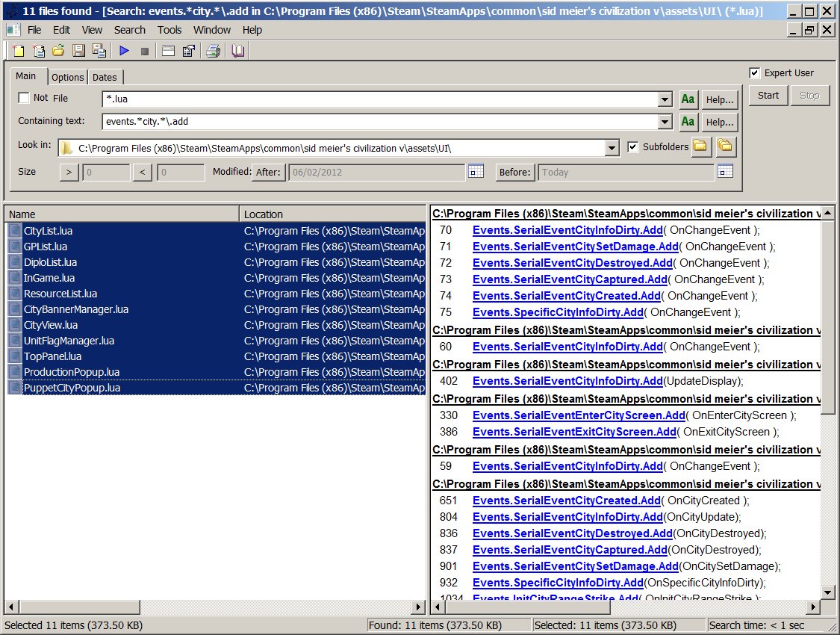Image resolution: width=840 pixels, height=635 pixels.
Task: Open line 932 SpecificCityInfoDirty.Add link
Action: [x=558, y=583]
